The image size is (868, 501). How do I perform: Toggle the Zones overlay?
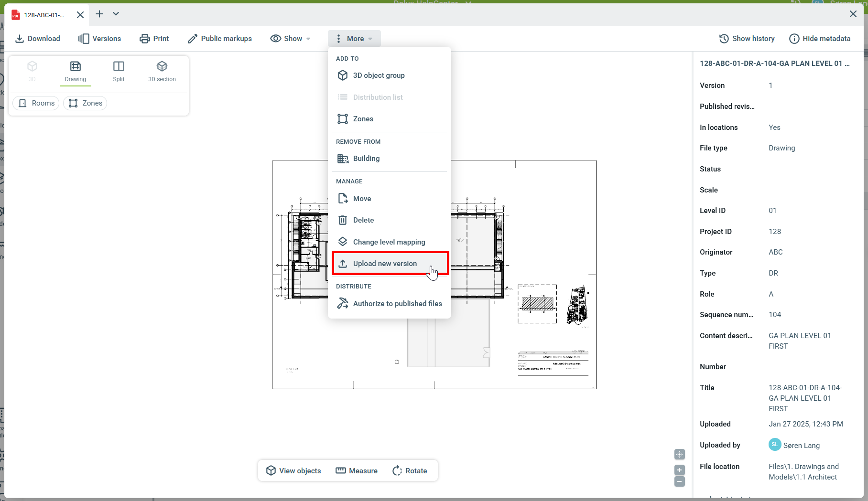point(86,103)
